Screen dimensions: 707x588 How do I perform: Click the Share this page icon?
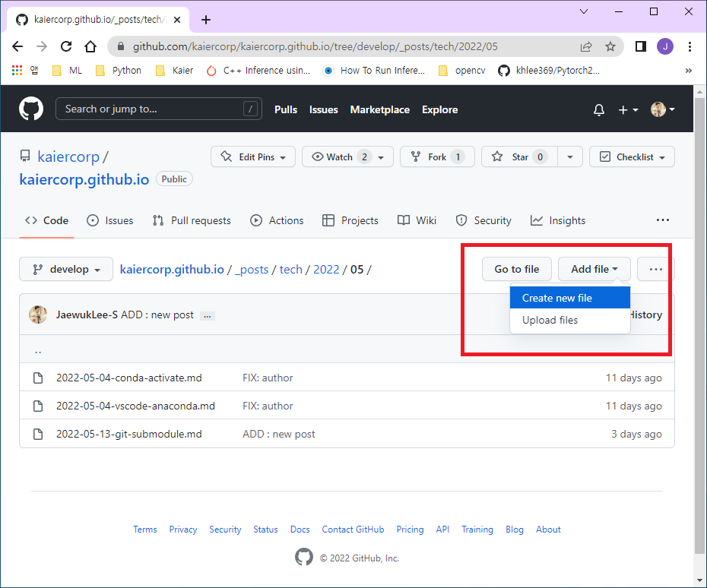(586, 46)
